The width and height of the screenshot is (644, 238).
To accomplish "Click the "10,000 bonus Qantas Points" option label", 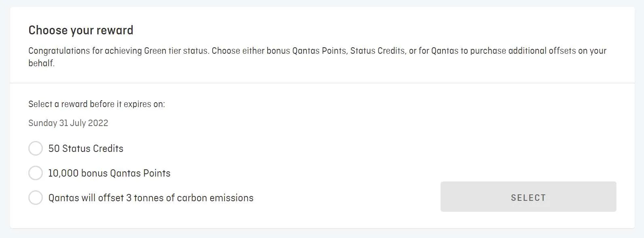I will pos(109,173).
